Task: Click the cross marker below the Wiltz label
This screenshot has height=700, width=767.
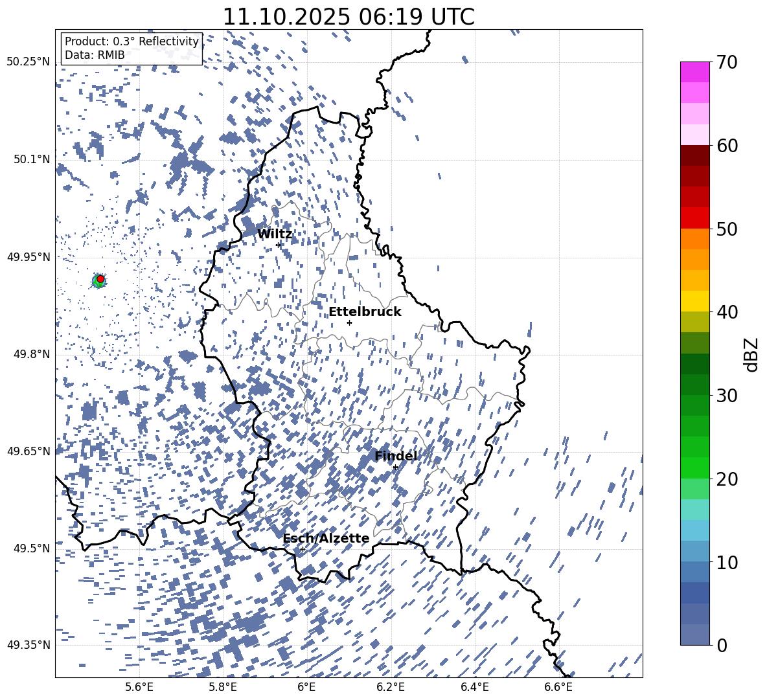Action: coord(279,245)
